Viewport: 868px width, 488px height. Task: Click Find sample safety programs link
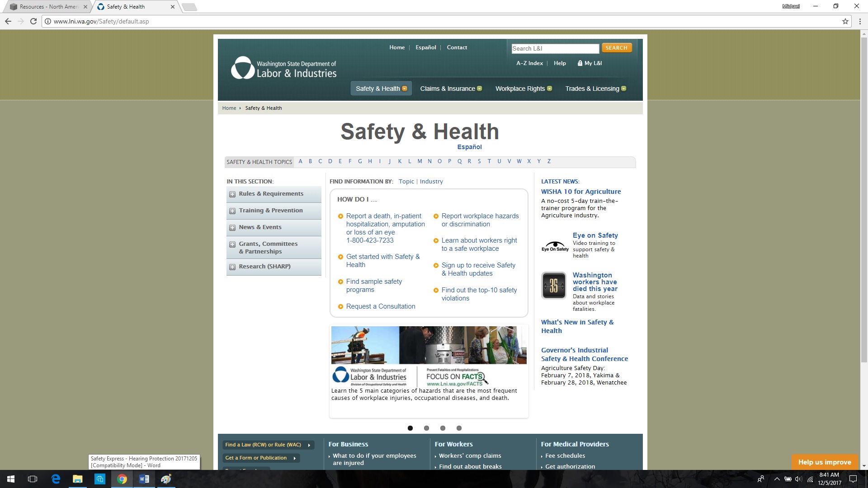click(x=374, y=286)
